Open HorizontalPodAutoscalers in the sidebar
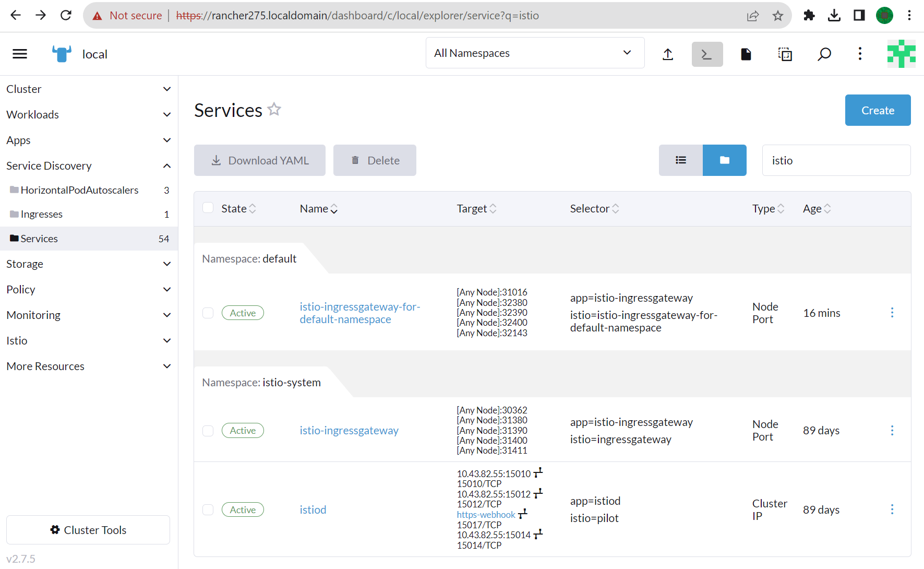The height and width of the screenshot is (569, 924). (x=79, y=191)
